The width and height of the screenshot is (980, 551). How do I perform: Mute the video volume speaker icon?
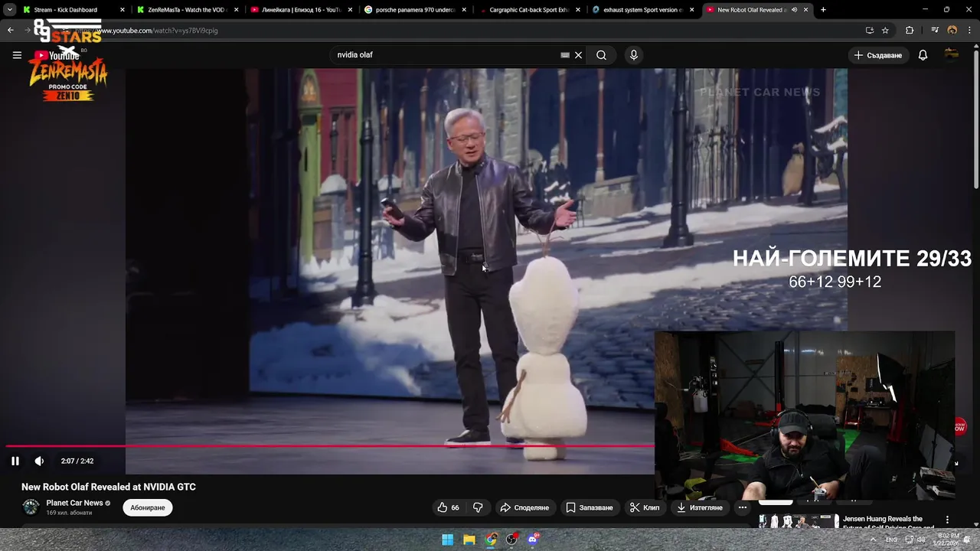pos(39,461)
